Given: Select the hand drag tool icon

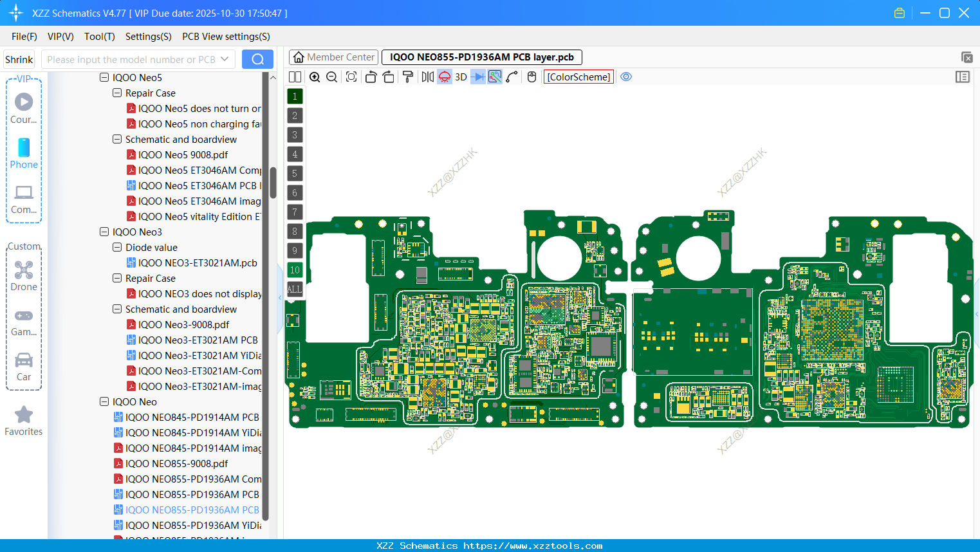Looking at the screenshot, I should click(x=531, y=77).
